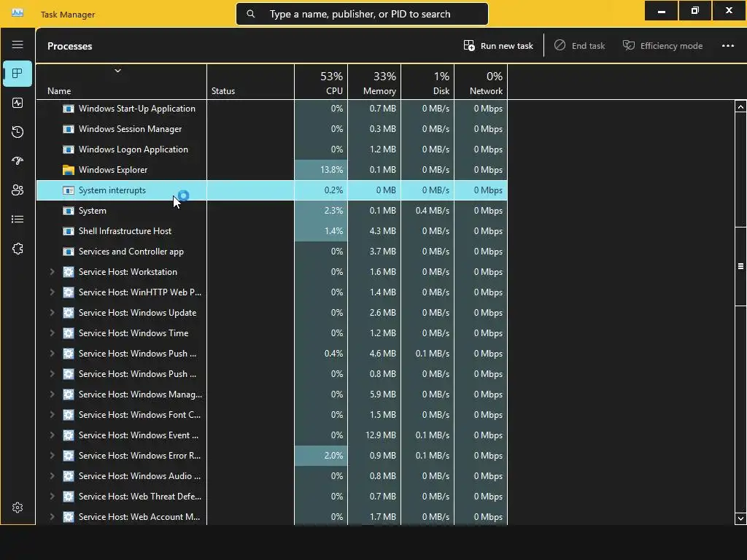
Task: Open the hamburger navigation menu
Action: pyautogui.click(x=18, y=44)
